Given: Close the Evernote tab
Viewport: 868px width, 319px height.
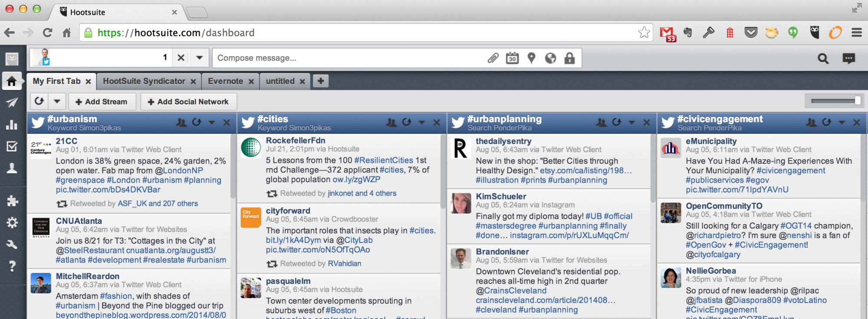Looking at the screenshot, I should 251,82.
